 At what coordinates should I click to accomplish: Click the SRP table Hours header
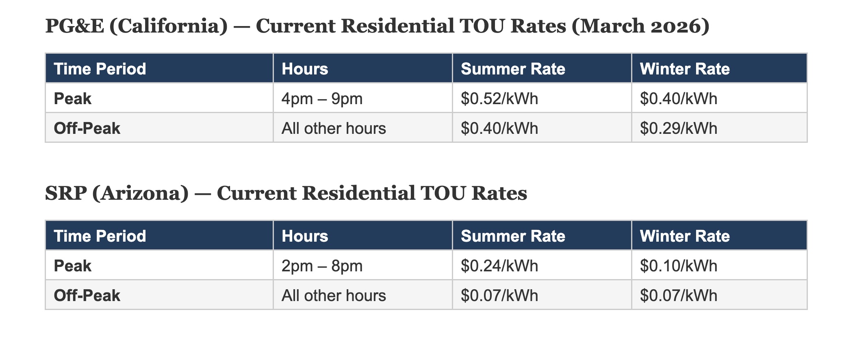pyautogui.click(x=305, y=236)
